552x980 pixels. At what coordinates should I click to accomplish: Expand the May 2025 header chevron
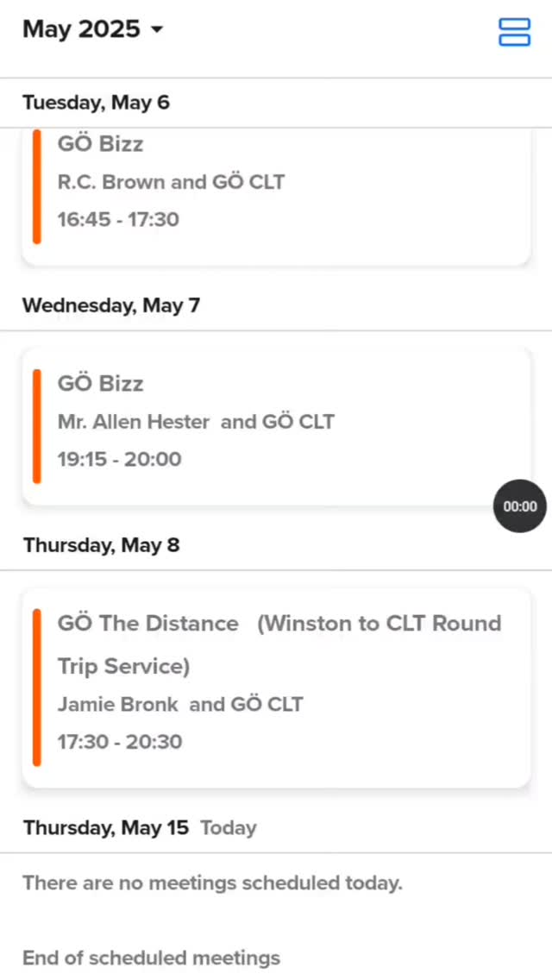tap(157, 29)
